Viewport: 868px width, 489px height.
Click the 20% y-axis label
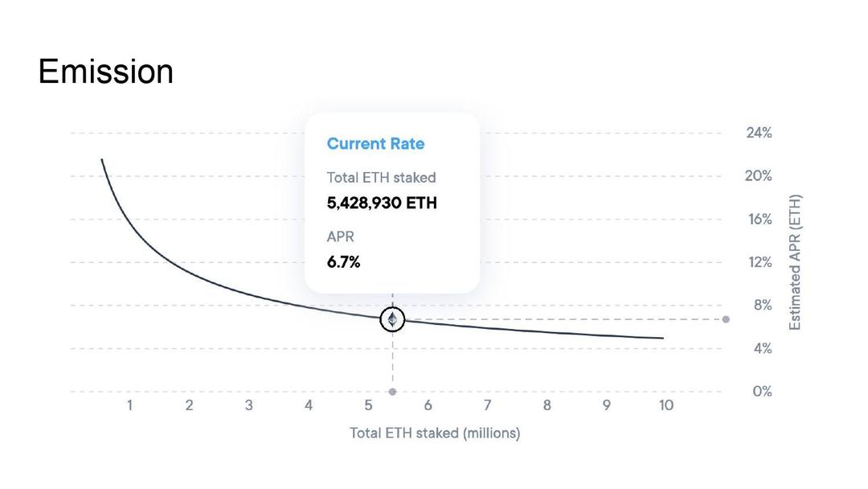point(759,176)
